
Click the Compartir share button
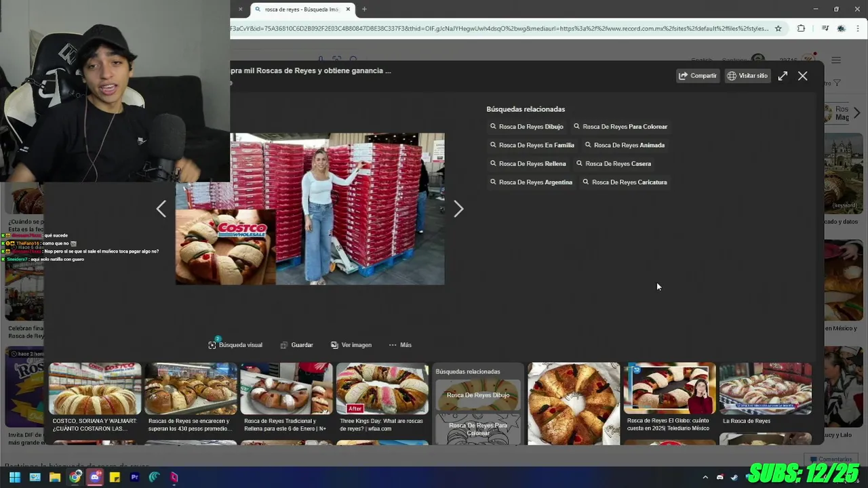(698, 76)
